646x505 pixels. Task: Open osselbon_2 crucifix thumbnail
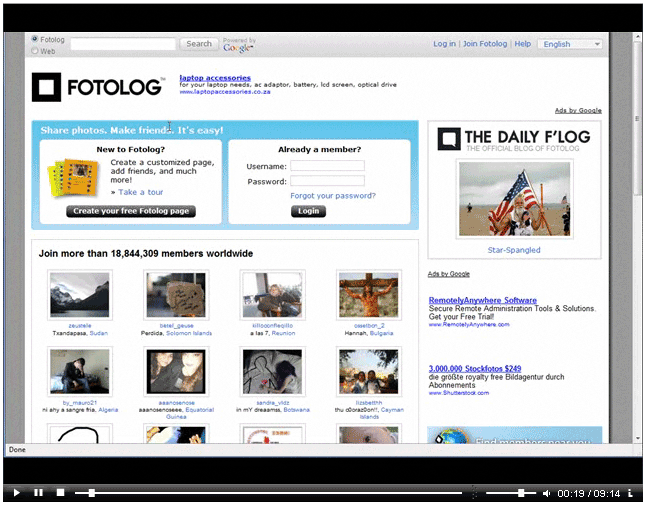point(369,295)
